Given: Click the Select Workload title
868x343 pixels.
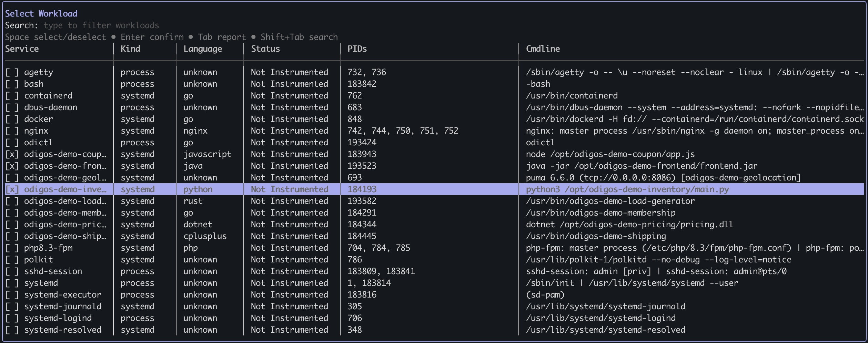Looking at the screenshot, I should click(41, 14).
